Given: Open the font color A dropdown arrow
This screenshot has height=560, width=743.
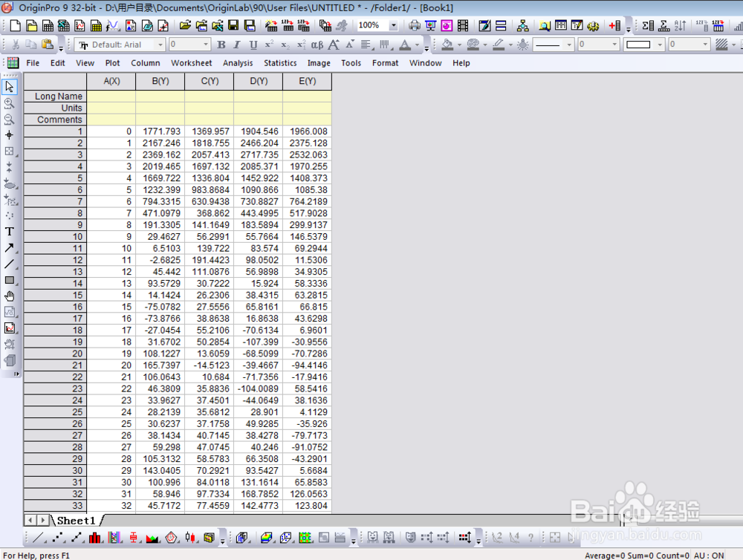Looking at the screenshot, I should click(x=418, y=45).
